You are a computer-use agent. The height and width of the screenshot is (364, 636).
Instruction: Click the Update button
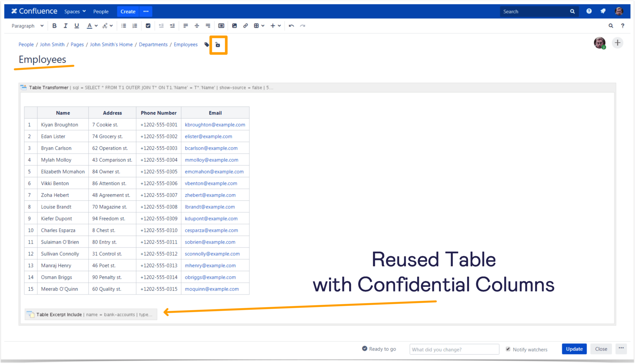click(x=574, y=349)
